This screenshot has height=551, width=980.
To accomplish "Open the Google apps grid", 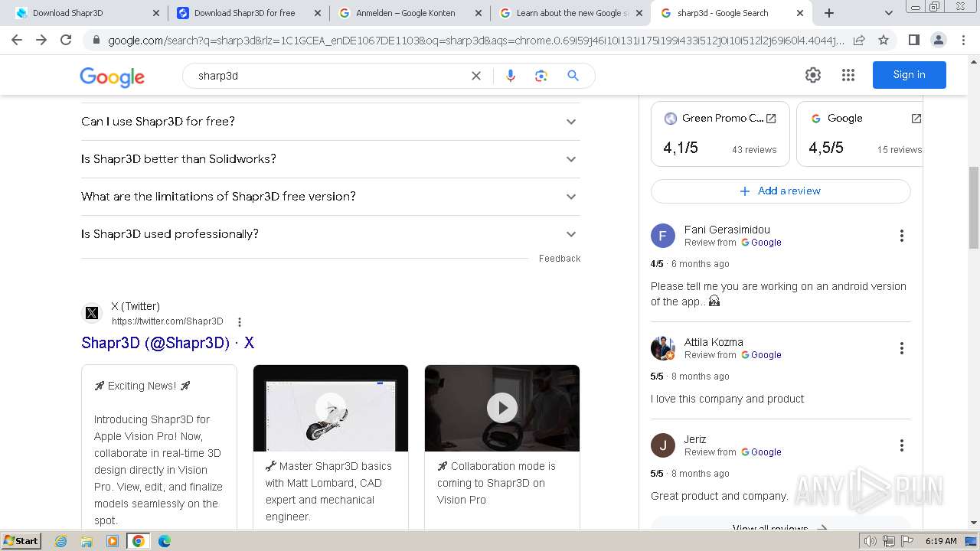I will pyautogui.click(x=848, y=75).
